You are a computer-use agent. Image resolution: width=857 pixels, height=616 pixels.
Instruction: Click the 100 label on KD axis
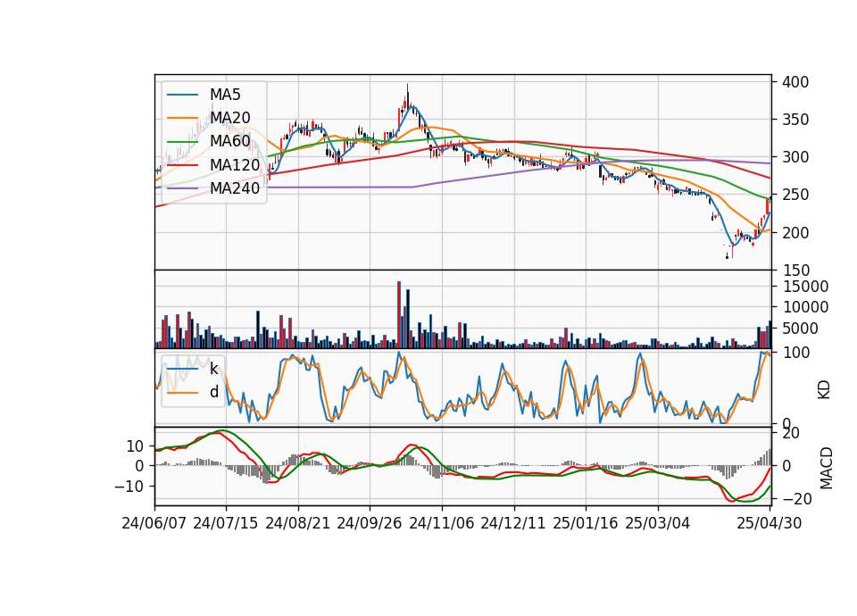[x=795, y=354]
